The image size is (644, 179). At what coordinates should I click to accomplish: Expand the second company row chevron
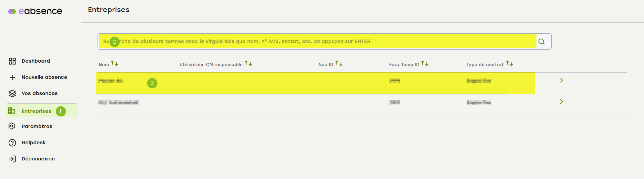pyautogui.click(x=561, y=102)
